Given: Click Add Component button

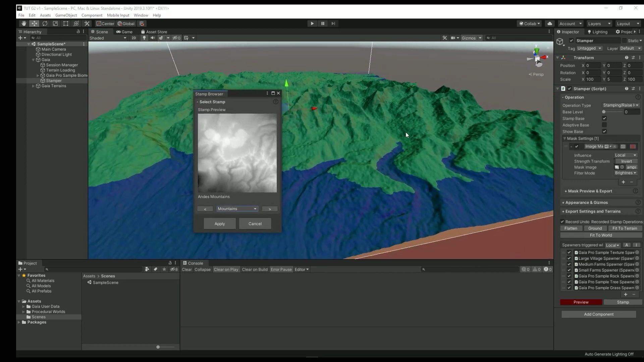Looking at the screenshot, I should point(599,314).
